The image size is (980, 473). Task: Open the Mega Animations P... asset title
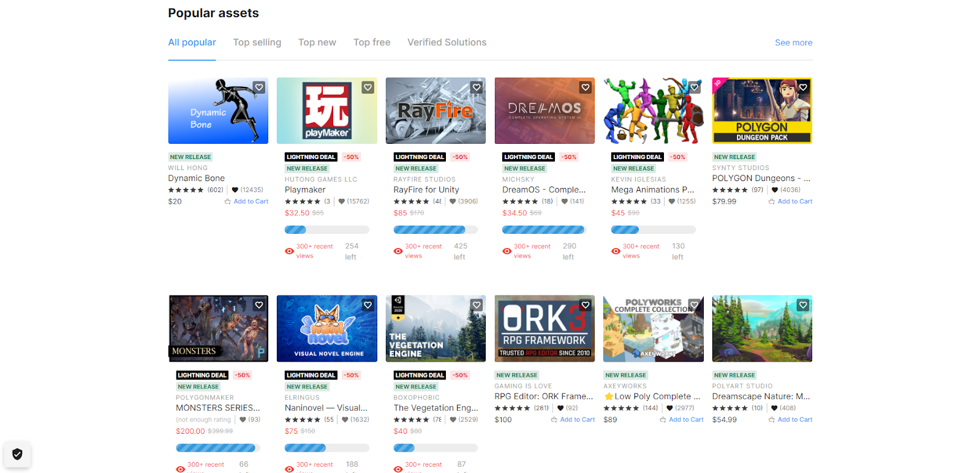(652, 190)
